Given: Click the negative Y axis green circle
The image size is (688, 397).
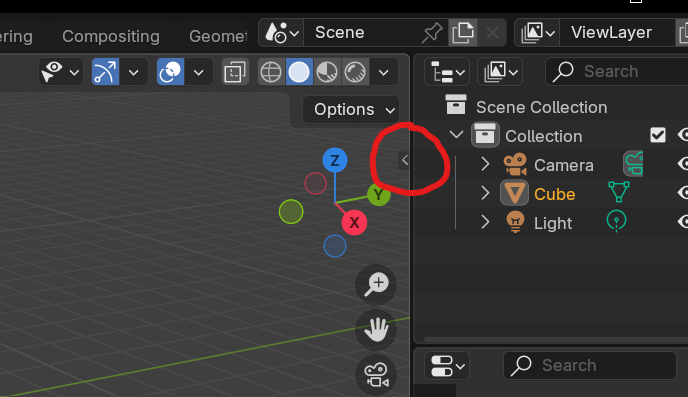Looking at the screenshot, I should (x=291, y=211).
